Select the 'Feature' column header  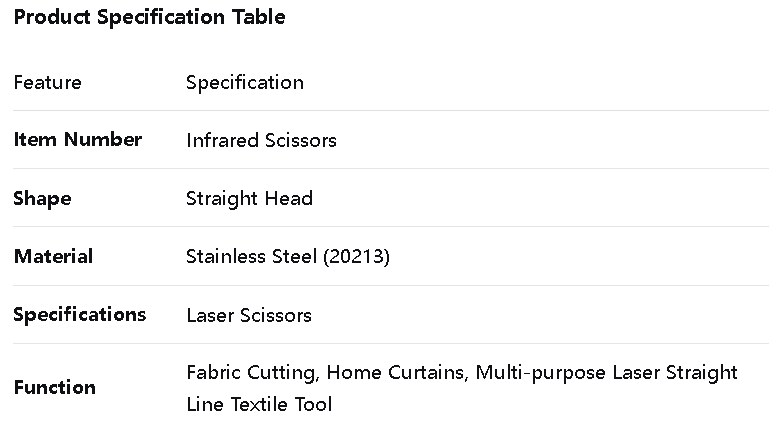[x=47, y=82]
